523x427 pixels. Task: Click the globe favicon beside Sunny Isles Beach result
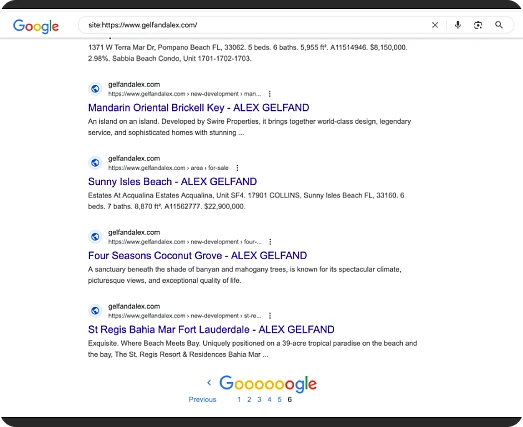pos(95,163)
